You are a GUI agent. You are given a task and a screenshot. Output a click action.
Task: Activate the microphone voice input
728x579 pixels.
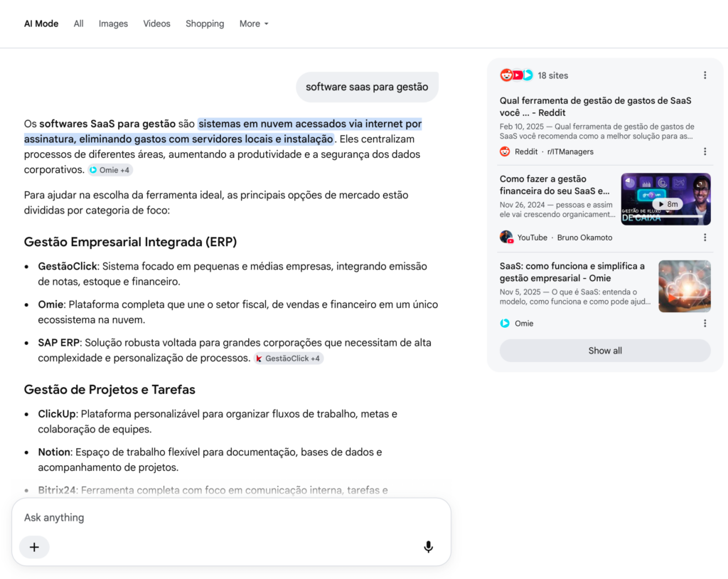[428, 547]
